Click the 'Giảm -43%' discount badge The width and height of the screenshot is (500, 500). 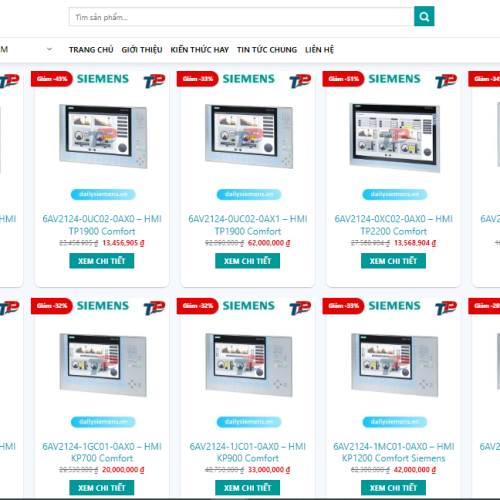52,79
